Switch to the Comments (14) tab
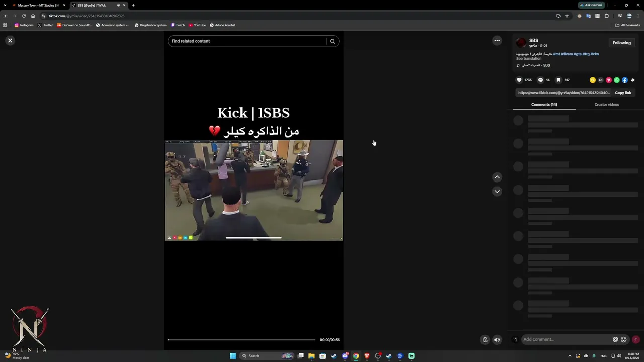Screen dimensions: 644x362 click(544, 104)
